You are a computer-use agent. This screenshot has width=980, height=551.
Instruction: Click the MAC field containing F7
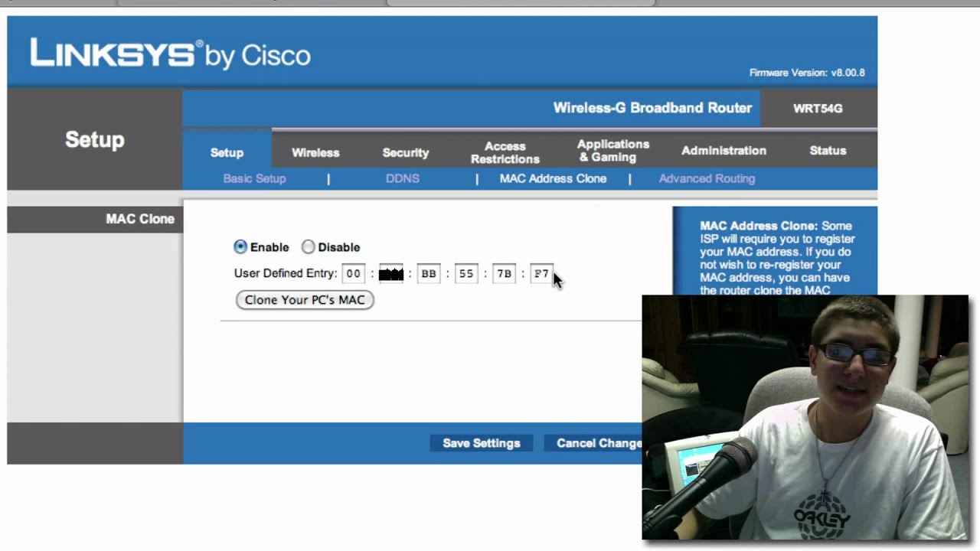pos(541,273)
